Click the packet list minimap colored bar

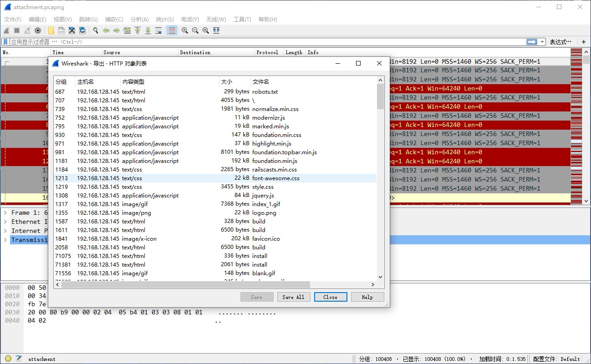coord(576,126)
